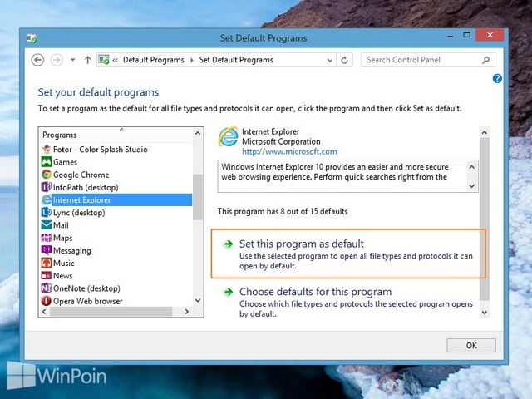Click the program list horizontal scrollbar thumb
Screen dimensions: 532x399
111,312
